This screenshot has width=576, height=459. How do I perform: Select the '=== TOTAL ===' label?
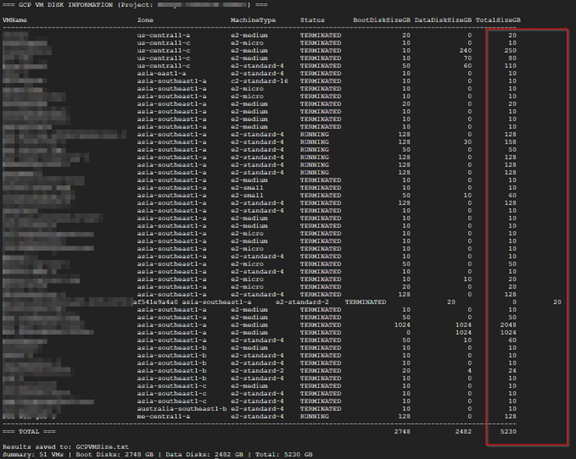tap(29, 431)
